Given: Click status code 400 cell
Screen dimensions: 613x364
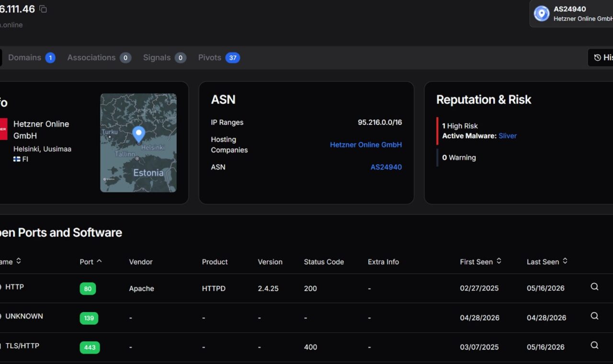Looking at the screenshot, I should click(310, 347).
